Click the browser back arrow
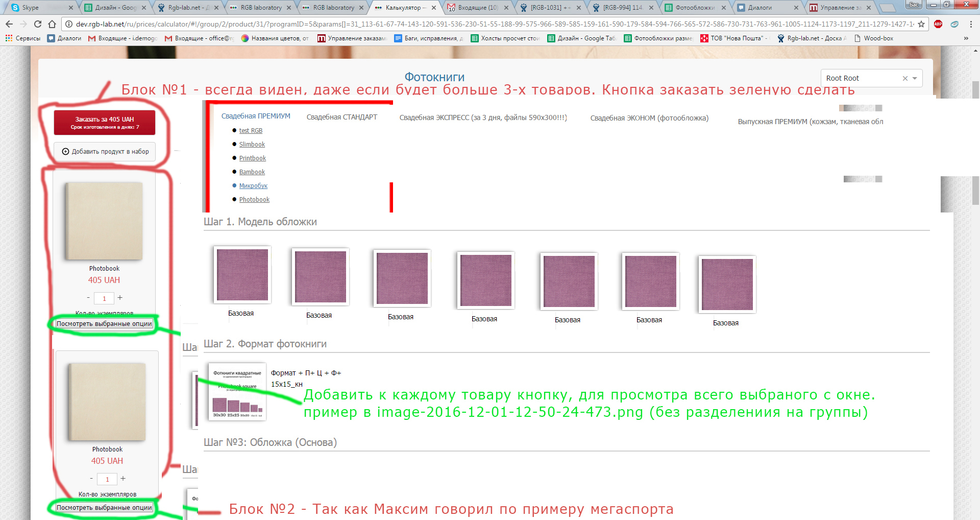 pyautogui.click(x=9, y=24)
